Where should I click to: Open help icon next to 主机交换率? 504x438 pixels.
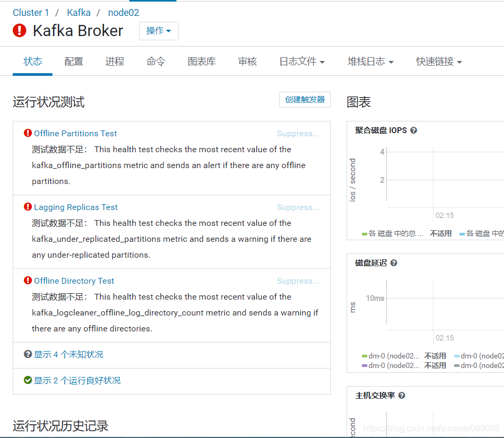click(x=402, y=396)
